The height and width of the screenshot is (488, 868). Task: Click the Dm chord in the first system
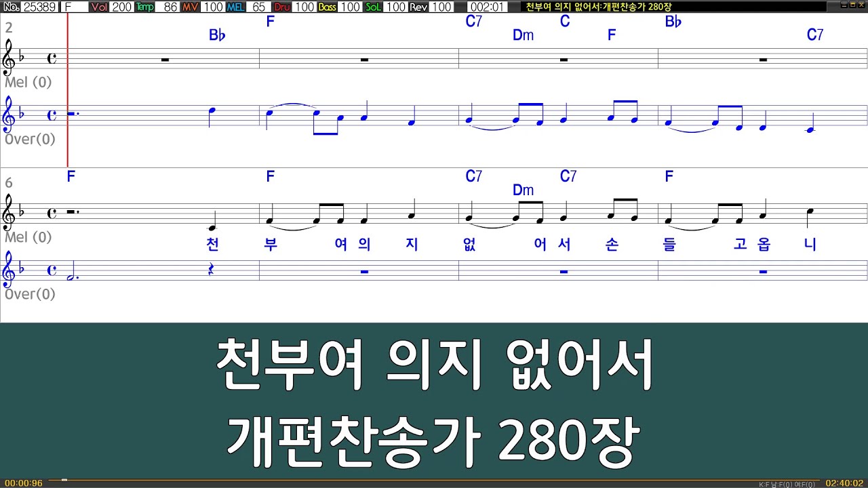(x=523, y=35)
